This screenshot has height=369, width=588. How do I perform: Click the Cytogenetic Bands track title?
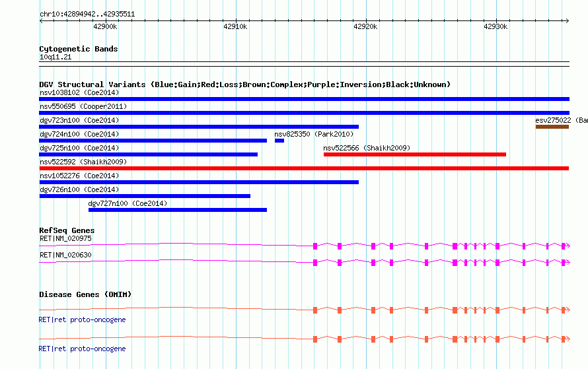click(79, 49)
